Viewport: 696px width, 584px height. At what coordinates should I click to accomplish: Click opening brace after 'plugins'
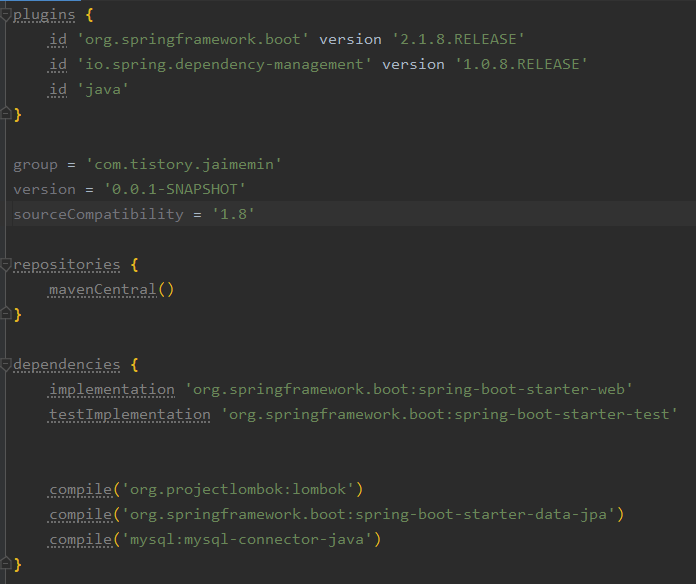click(90, 15)
